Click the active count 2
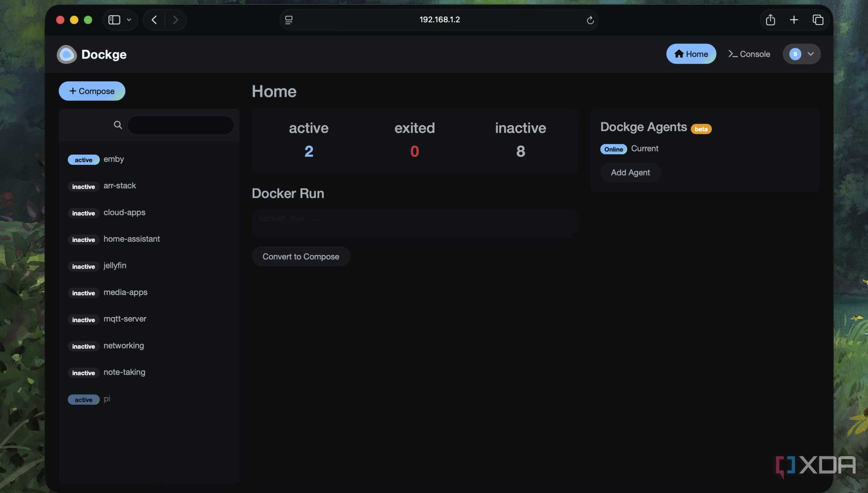868x493 pixels. coord(309,151)
